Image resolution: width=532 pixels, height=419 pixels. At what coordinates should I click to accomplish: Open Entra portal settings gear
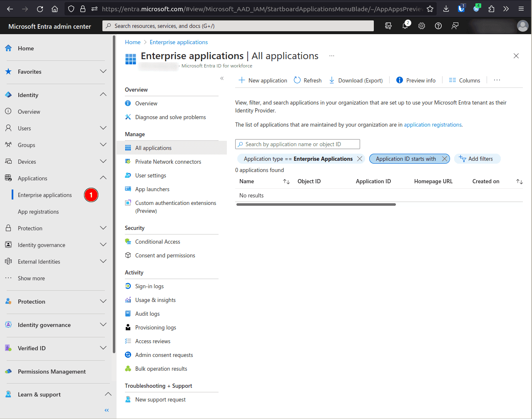[x=422, y=26]
